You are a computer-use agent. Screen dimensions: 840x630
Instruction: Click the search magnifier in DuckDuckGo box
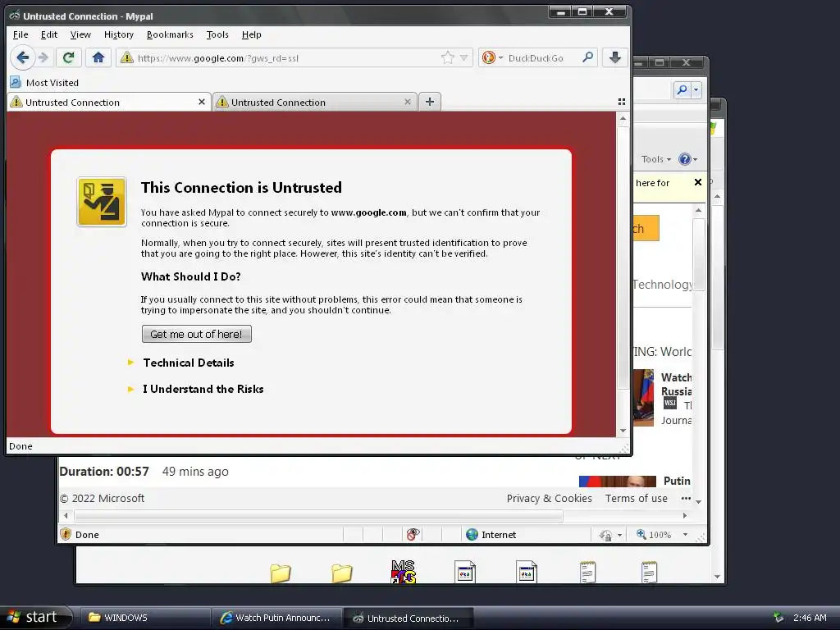coord(587,57)
